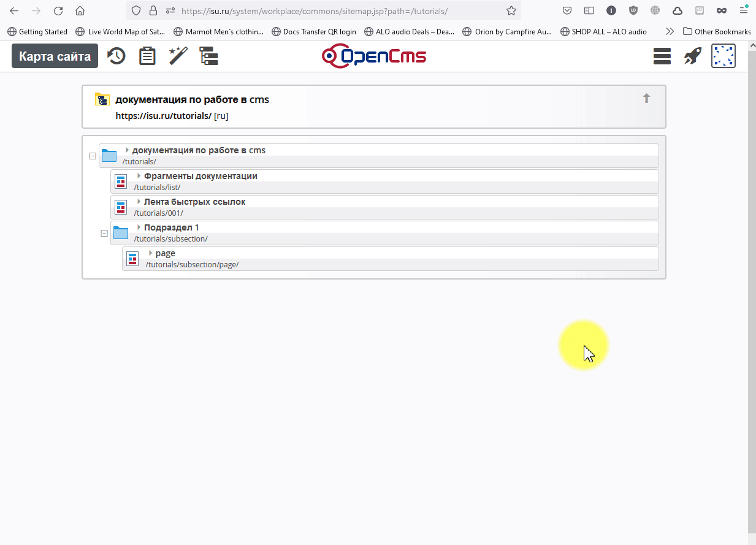Open the recent history clock icon
Screen dimensions: 756x545
tap(116, 56)
